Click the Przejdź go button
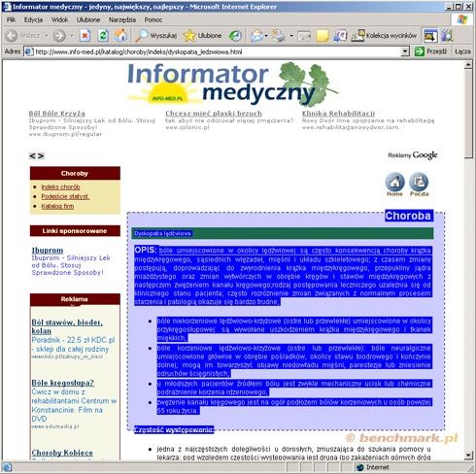 click(x=431, y=51)
